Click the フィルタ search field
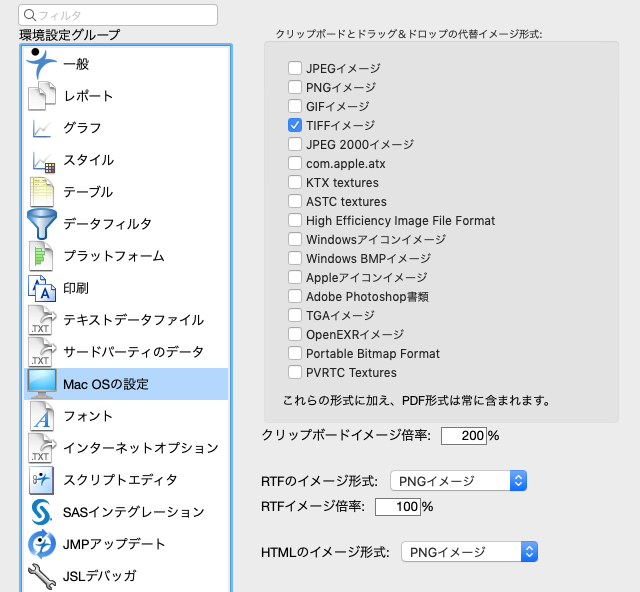640x592 pixels. point(118,15)
